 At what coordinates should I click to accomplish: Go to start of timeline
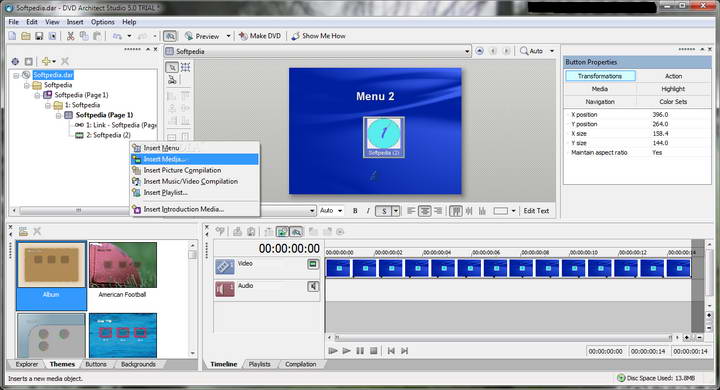tap(391, 351)
